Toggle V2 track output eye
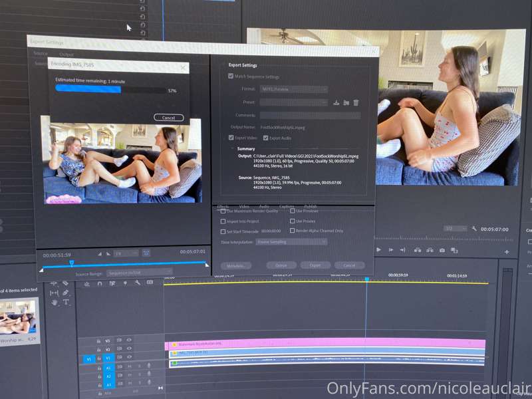The height and width of the screenshot is (399, 532). click(x=129, y=348)
